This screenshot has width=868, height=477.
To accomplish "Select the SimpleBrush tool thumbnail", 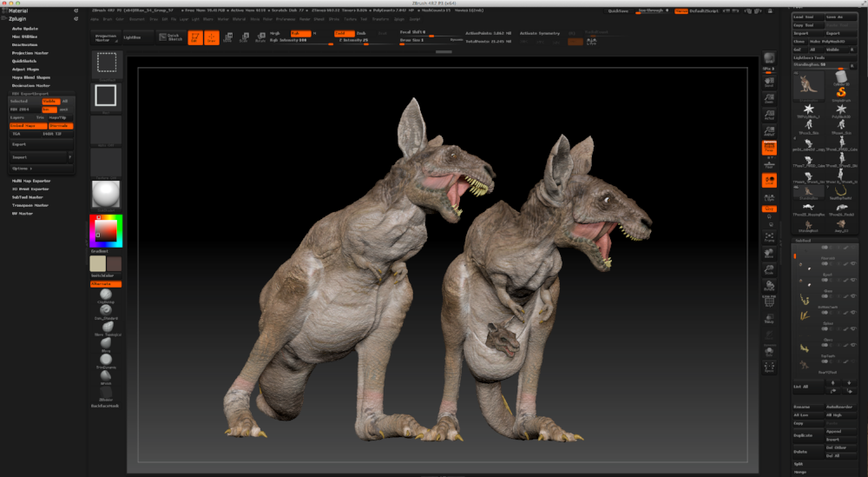I will [x=841, y=92].
